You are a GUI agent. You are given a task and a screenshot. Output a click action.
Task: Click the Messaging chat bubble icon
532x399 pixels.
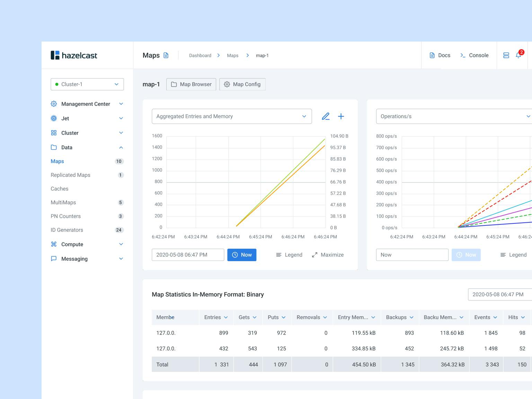54,259
